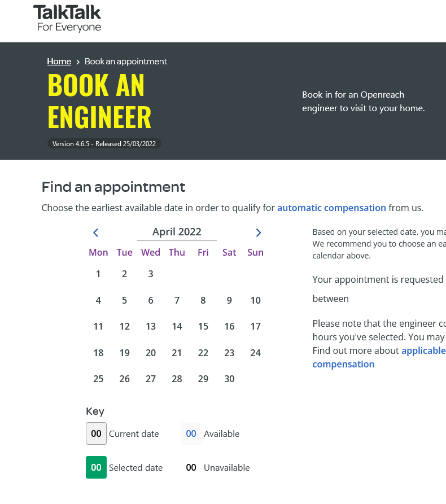Advance to May using right chevron
The width and height of the screenshot is (446, 504).
click(x=258, y=232)
